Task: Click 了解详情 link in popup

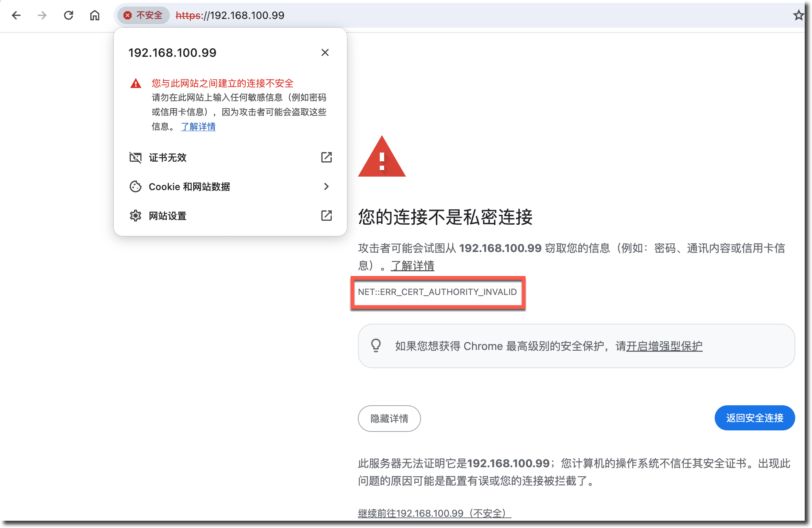Action: click(x=198, y=126)
